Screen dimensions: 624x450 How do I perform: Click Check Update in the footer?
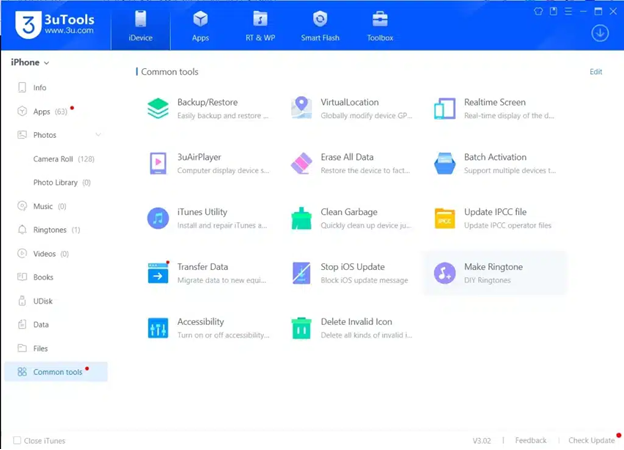[x=591, y=440]
